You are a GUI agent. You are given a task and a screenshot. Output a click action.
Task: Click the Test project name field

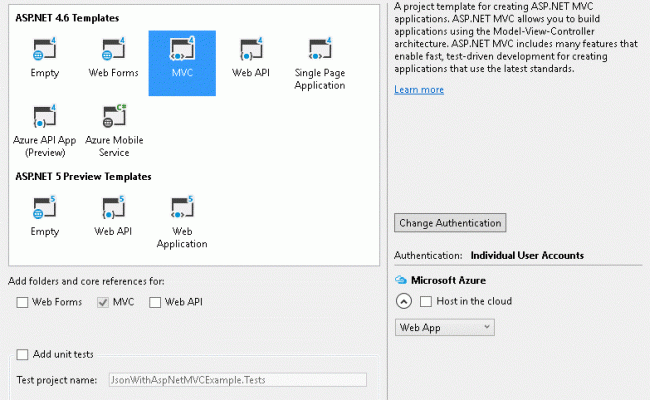click(238, 380)
